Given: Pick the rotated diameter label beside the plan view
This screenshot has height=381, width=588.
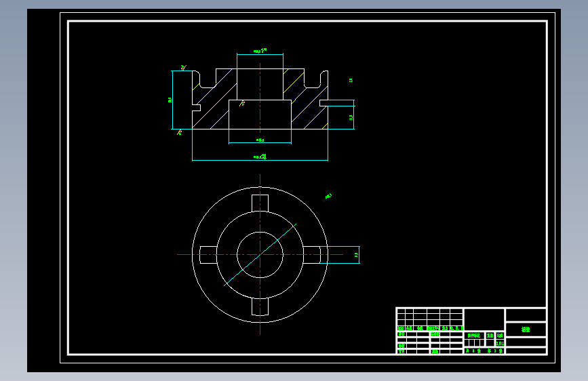Looking at the screenshot, I should click(x=328, y=197).
